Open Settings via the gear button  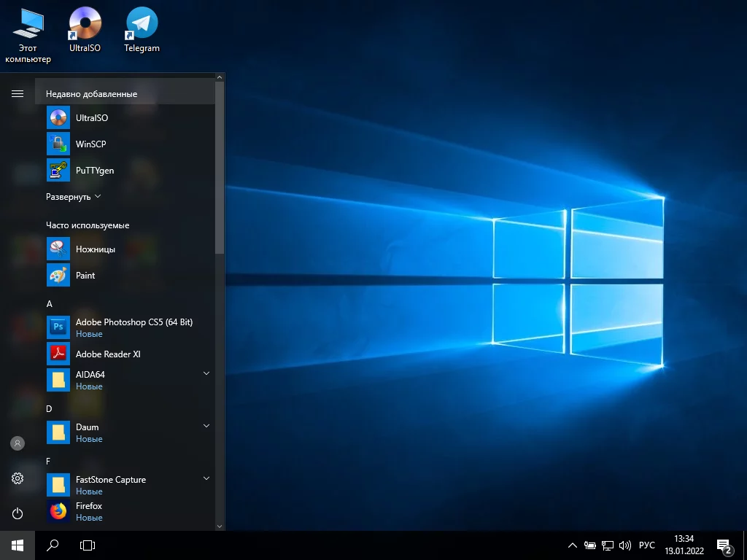[18, 478]
